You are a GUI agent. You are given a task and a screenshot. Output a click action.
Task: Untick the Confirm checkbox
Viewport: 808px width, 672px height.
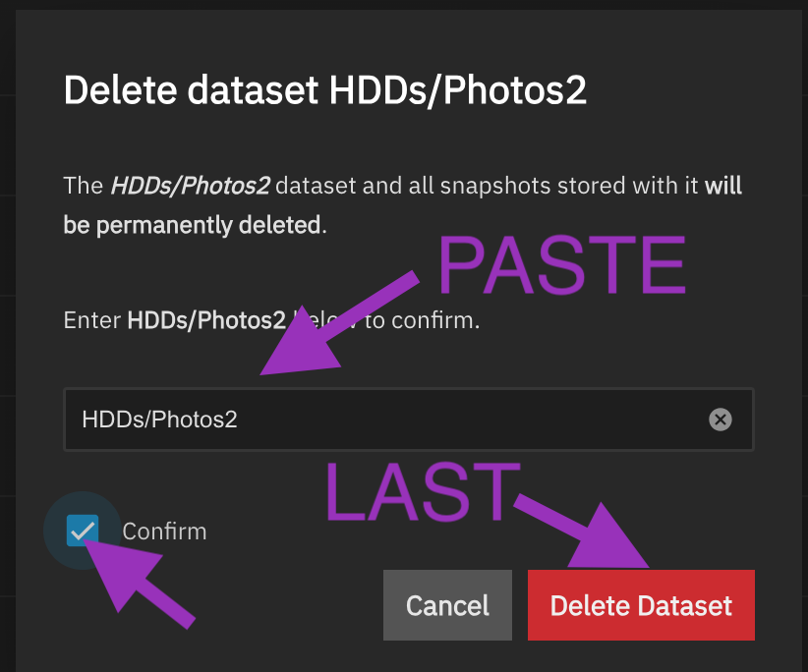82,532
